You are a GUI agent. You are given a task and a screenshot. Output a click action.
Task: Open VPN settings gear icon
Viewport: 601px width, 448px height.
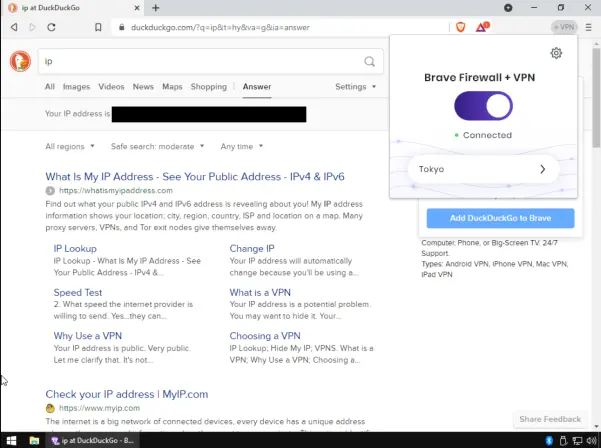click(x=556, y=53)
